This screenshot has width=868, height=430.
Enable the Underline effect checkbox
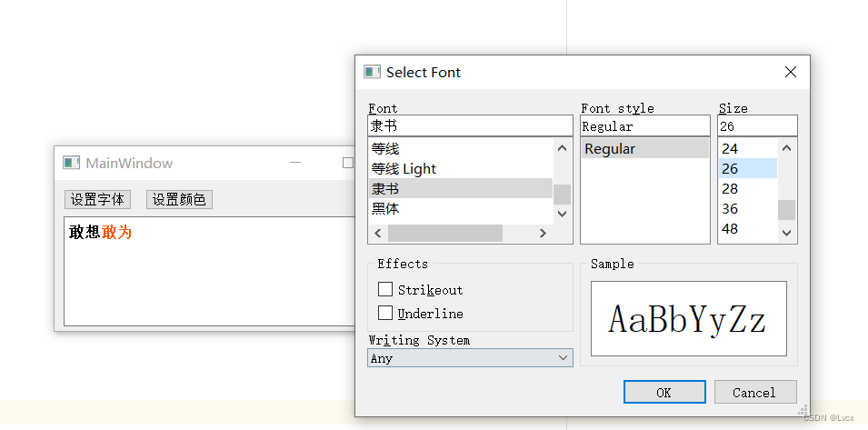click(385, 314)
